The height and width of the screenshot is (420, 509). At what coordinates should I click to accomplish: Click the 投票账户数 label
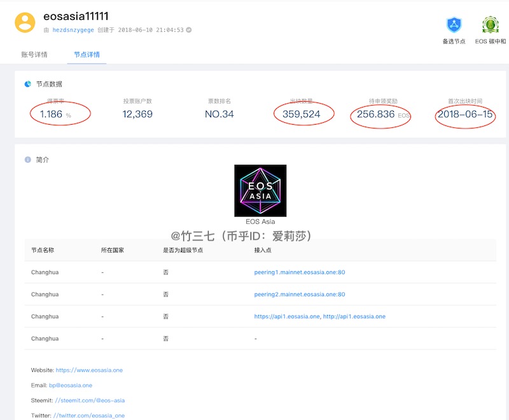[x=137, y=101]
